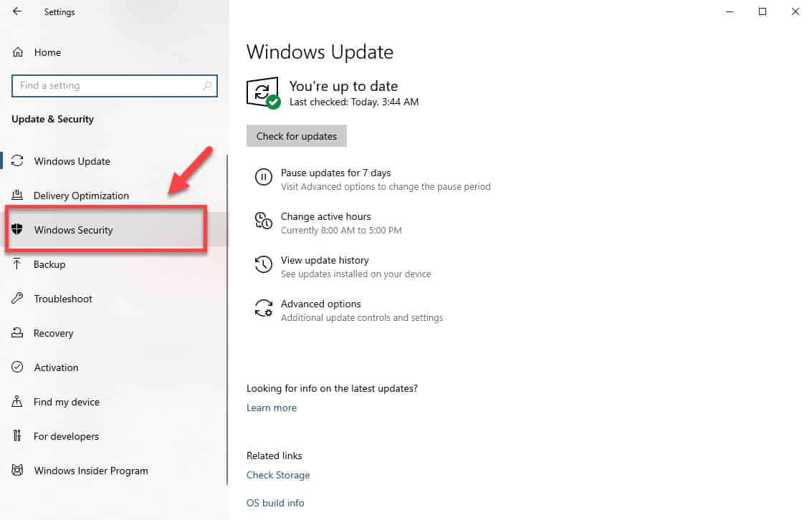Click the Check Storage link
Viewport: 812px width, 520px height.
278,475
